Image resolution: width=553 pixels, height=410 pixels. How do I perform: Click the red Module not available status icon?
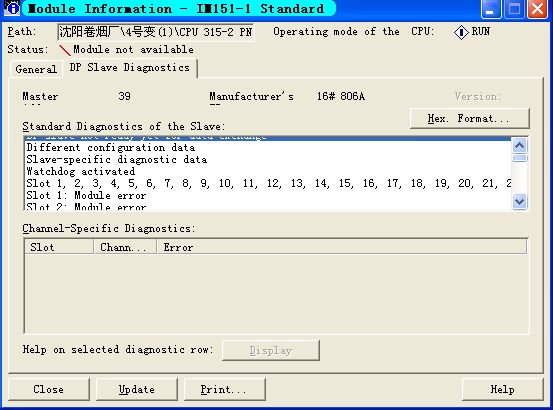point(65,50)
